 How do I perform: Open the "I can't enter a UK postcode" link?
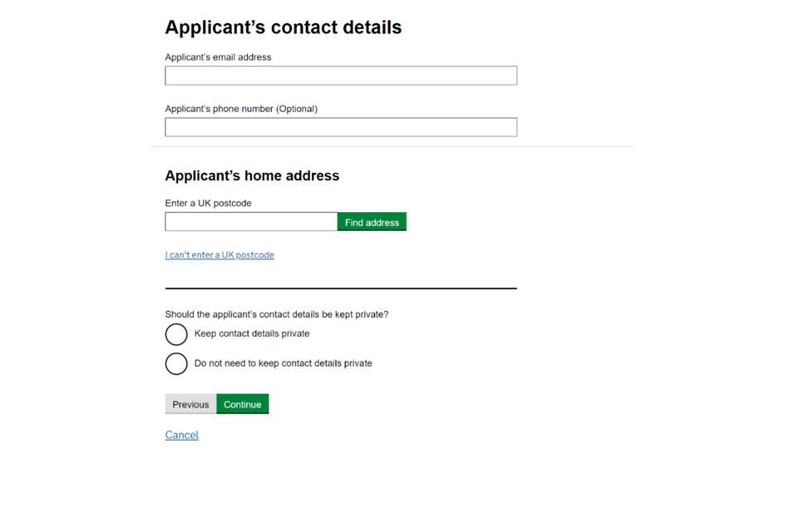(219, 255)
